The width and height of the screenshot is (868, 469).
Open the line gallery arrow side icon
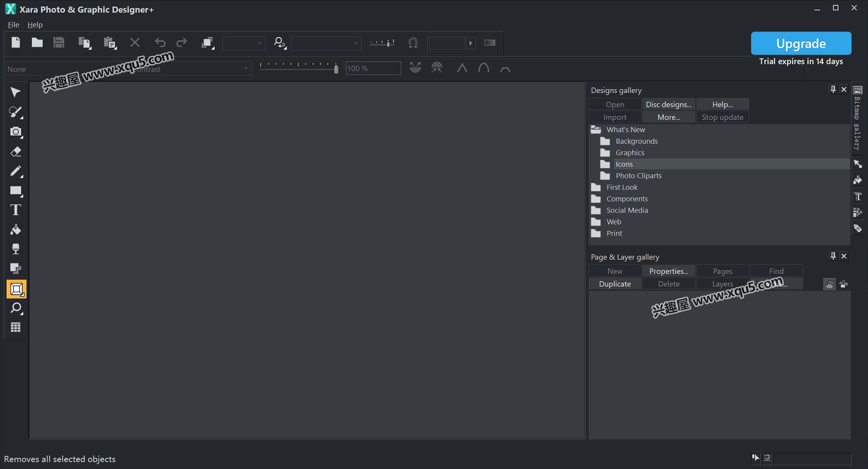click(x=857, y=164)
